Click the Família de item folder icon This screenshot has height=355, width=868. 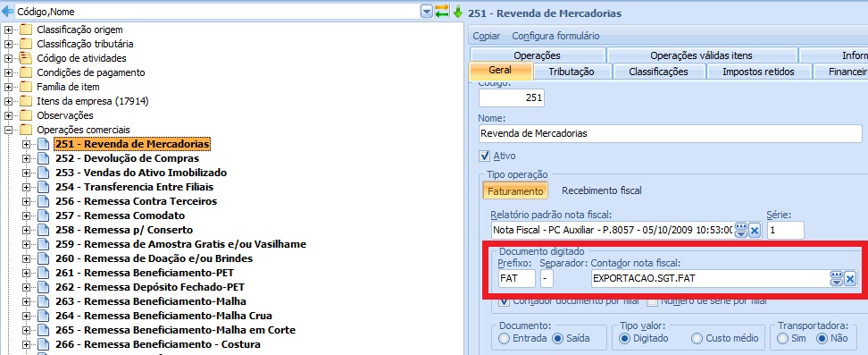[26, 87]
